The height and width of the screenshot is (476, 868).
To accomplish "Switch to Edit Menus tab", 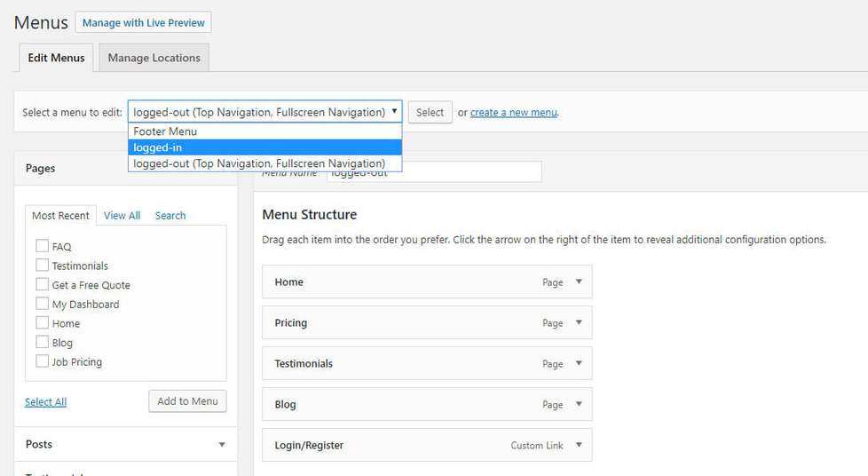I will click(56, 58).
